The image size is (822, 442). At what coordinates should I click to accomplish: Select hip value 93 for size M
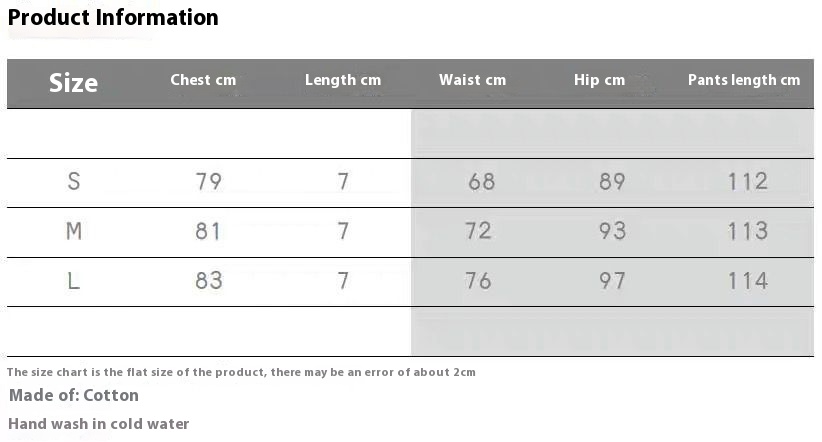612,232
